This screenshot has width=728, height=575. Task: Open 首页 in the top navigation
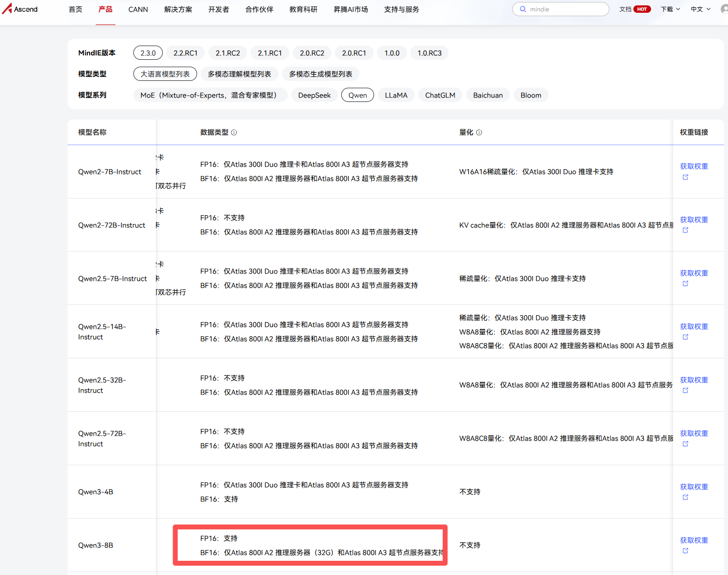(75, 9)
